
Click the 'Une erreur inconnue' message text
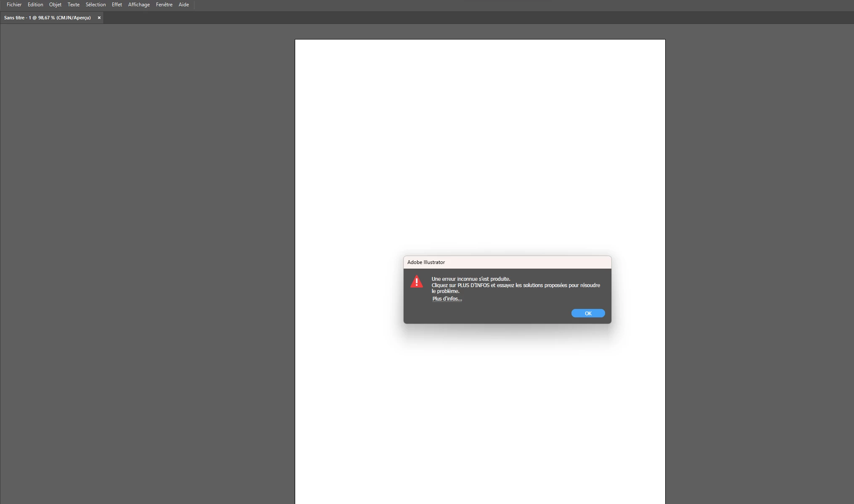[471, 279]
